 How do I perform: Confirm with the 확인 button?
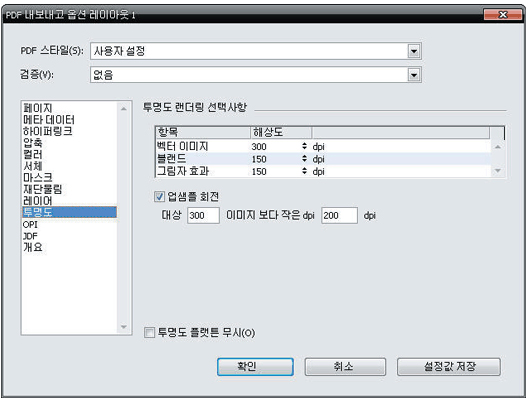click(255, 367)
